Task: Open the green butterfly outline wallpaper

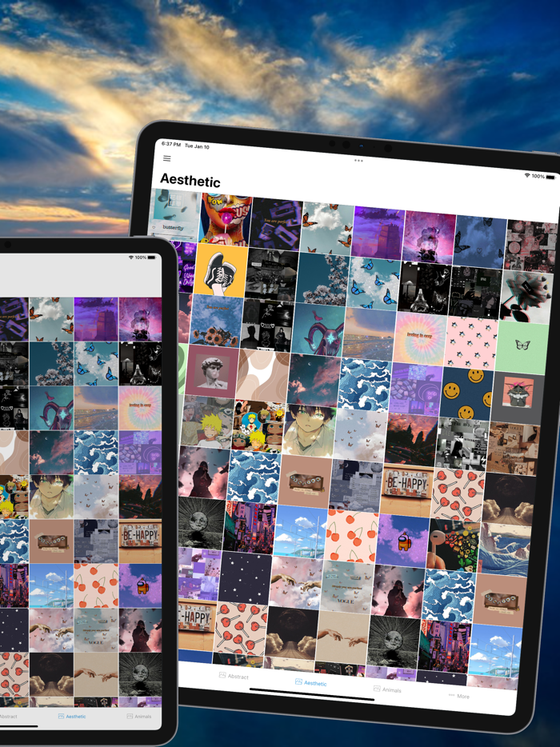Action: point(522,346)
